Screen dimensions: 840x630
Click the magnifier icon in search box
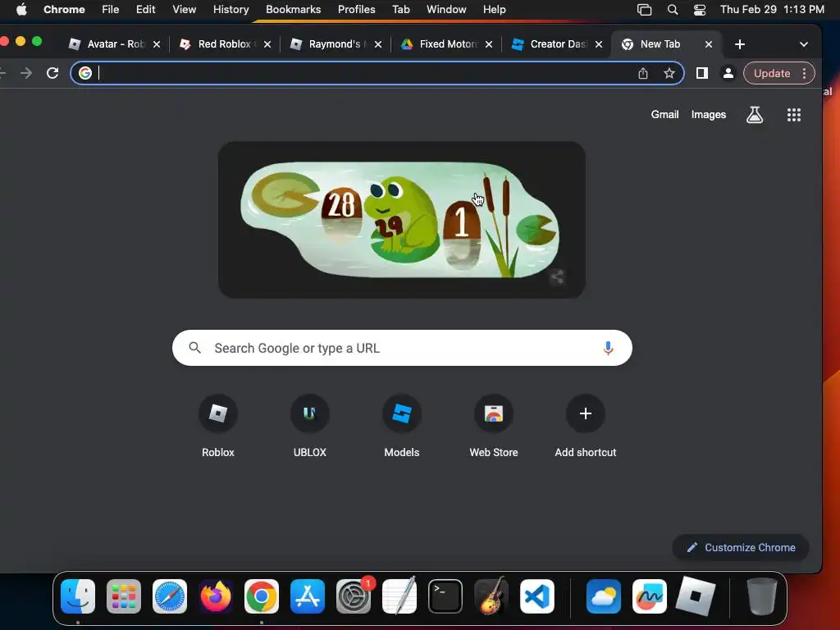pyautogui.click(x=195, y=348)
